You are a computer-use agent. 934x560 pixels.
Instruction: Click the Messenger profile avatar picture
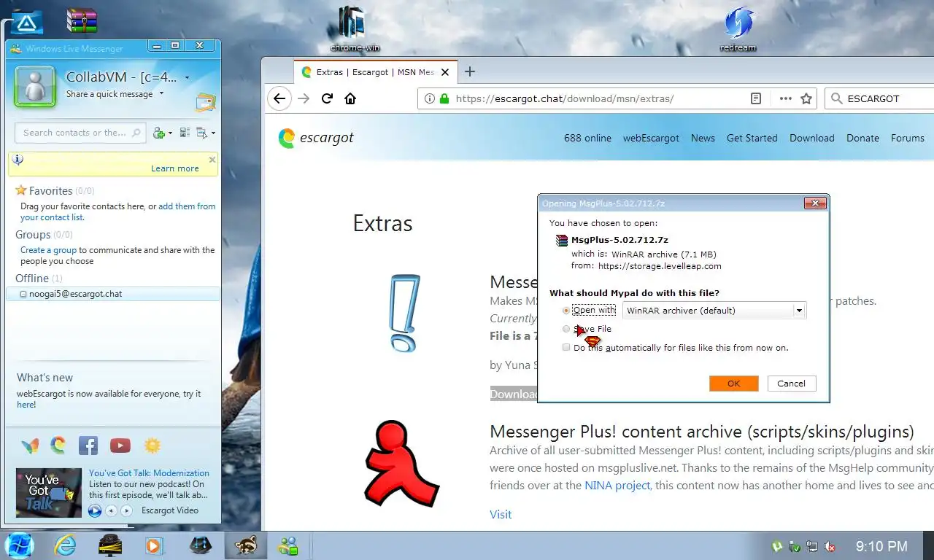point(34,86)
